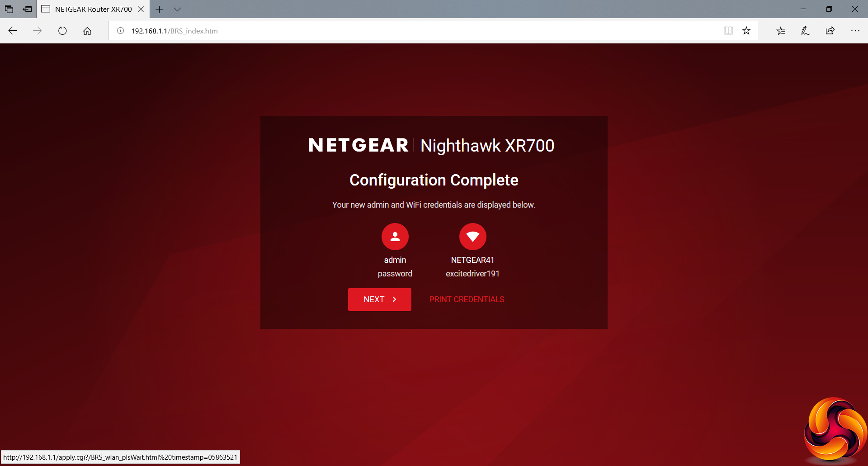Click the WiFi network icon

(473, 237)
